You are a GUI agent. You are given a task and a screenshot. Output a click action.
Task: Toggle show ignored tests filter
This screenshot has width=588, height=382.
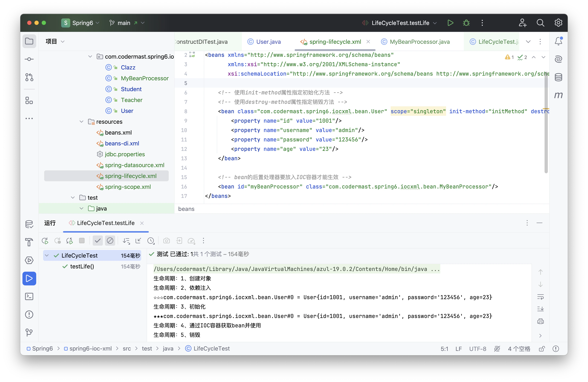click(x=110, y=241)
